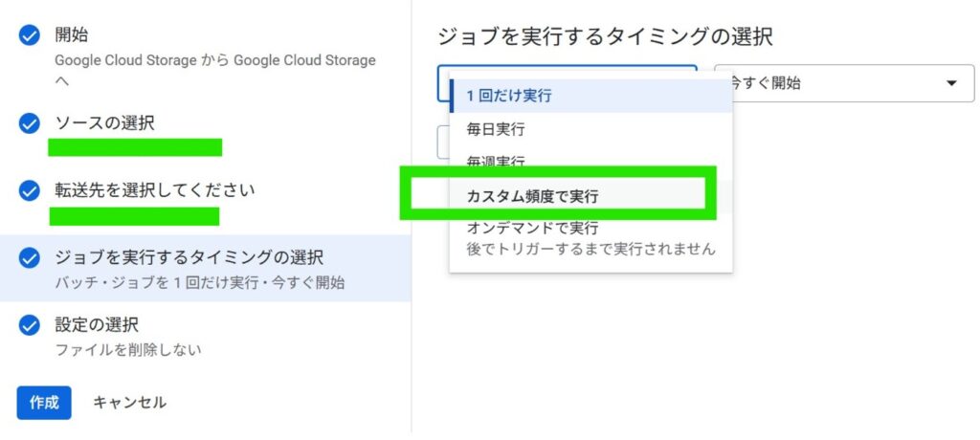Select the オンデマンドで実行 option
The height and width of the screenshot is (440, 980).
point(532,229)
